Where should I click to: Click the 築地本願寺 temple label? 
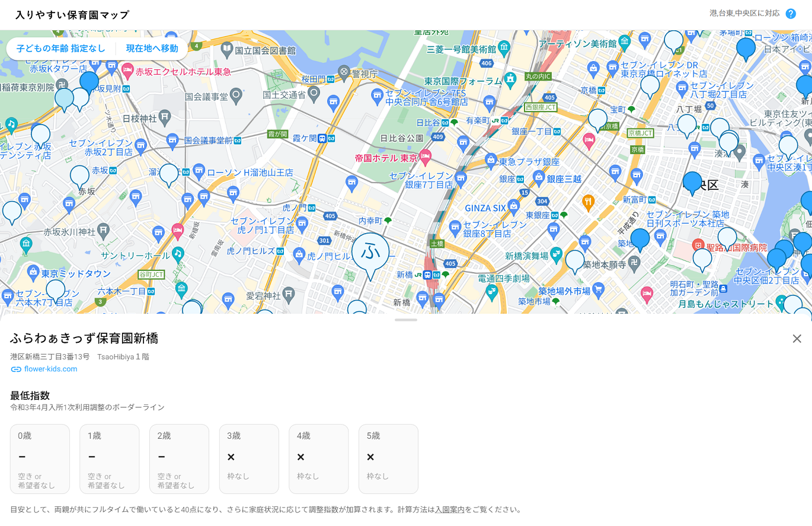pos(605,264)
